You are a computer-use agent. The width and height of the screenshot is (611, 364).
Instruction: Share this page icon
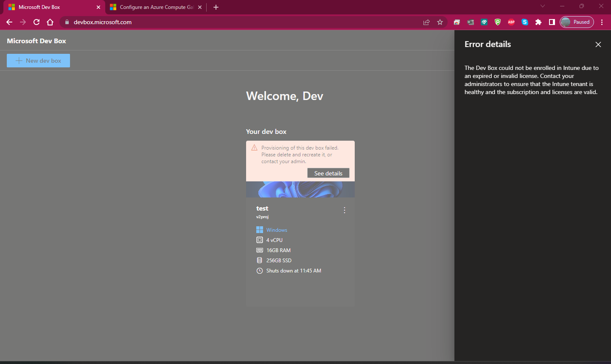[x=426, y=22]
